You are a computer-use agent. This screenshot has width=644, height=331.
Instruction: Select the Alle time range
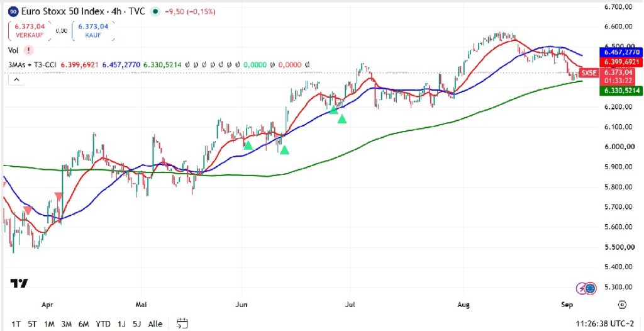pyautogui.click(x=155, y=324)
